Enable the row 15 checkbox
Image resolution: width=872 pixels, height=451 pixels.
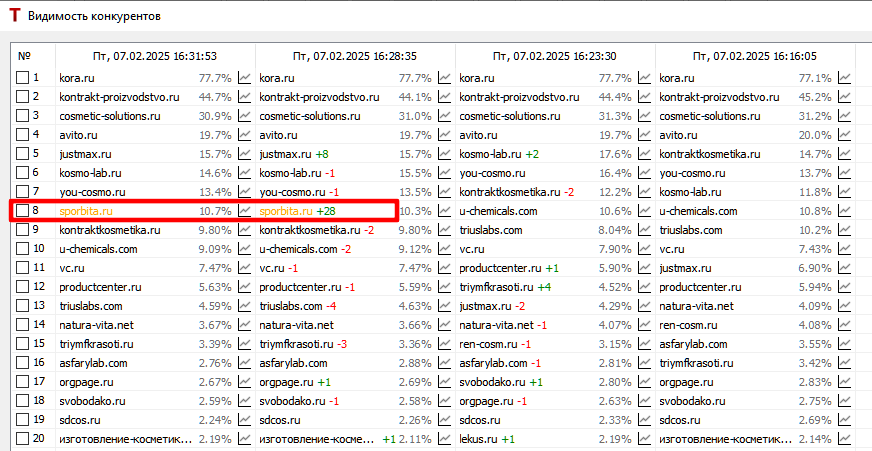(x=22, y=344)
